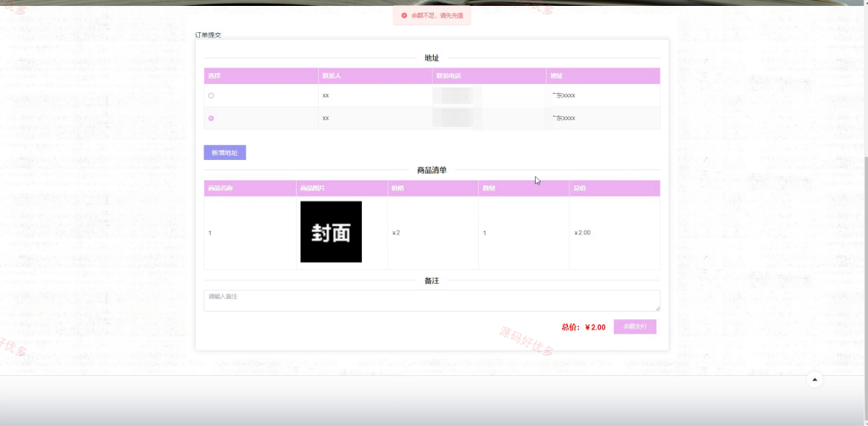Click the 总价 column header

(615, 188)
